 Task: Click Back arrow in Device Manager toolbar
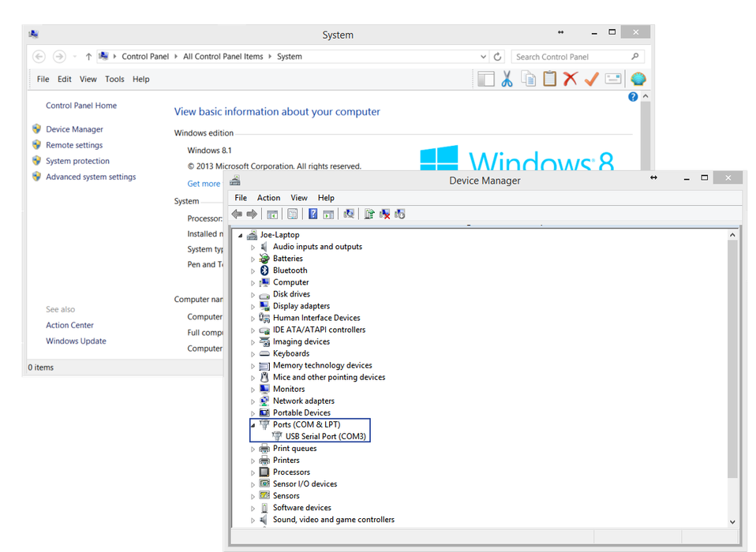tap(237, 214)
